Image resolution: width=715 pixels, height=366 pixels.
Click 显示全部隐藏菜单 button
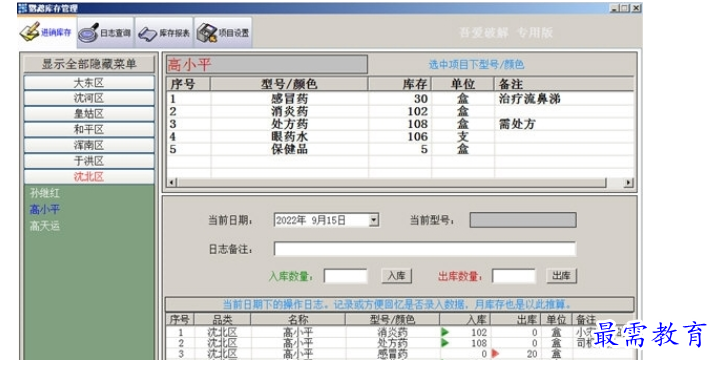tap(89, 64)
